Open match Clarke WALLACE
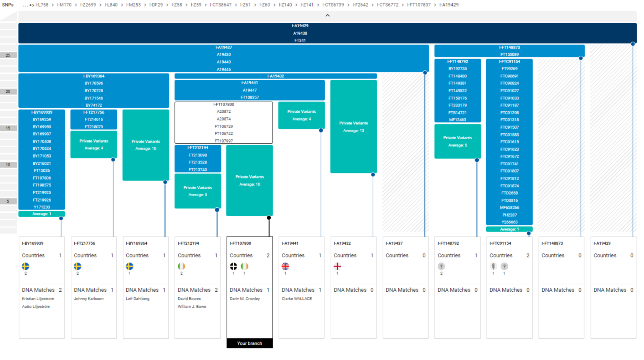The image size is (644, 360). coord(297,299)
